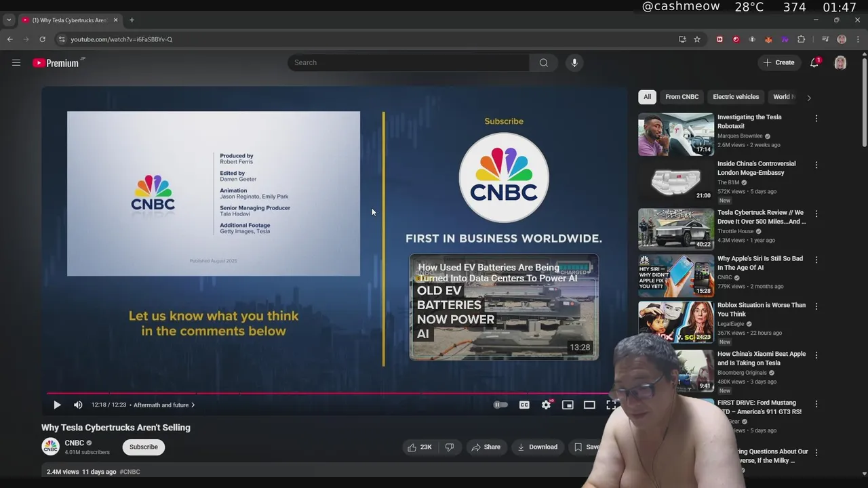Toggle autoplay switch in player
Viewport: 868px width, 488px height.
click(x=500, y=405)
